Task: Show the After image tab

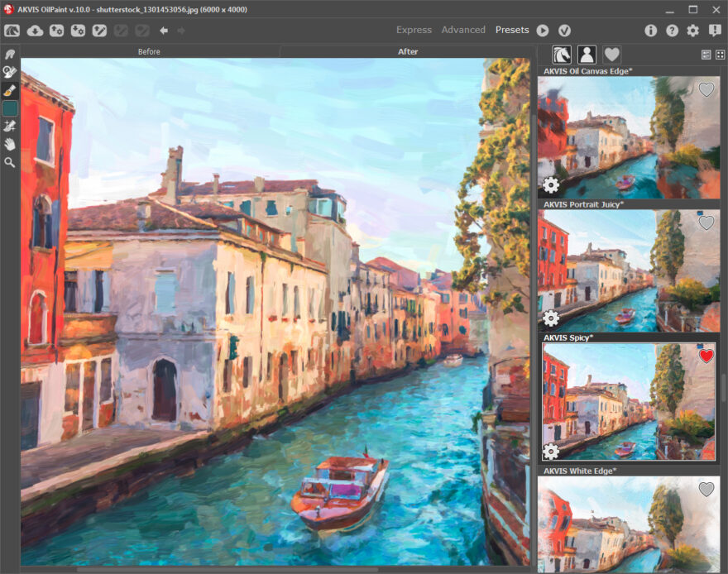Action: click(408, 51)
